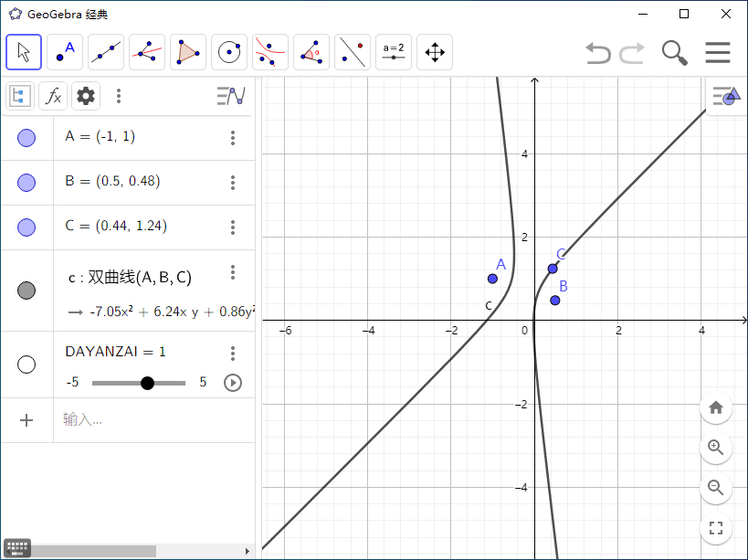The image size is (748, 560).
Task: Click the Undo button
Action: (x=597, y=52)
